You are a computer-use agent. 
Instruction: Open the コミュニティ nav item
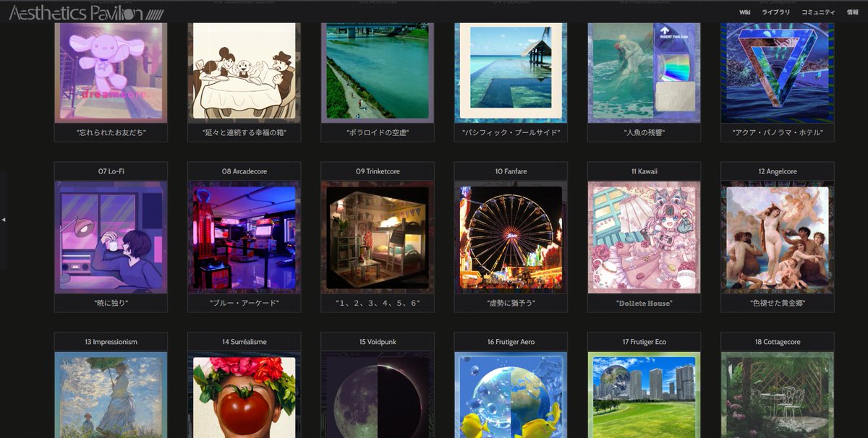click(819, 12)
